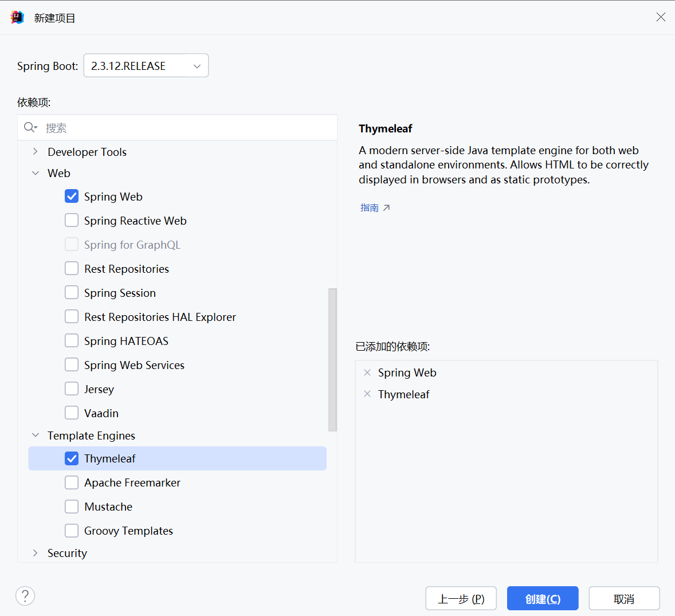Focus the 搜索 dependency search field
This screenshot has height=616, width=675.
click(x=178, y=127)
